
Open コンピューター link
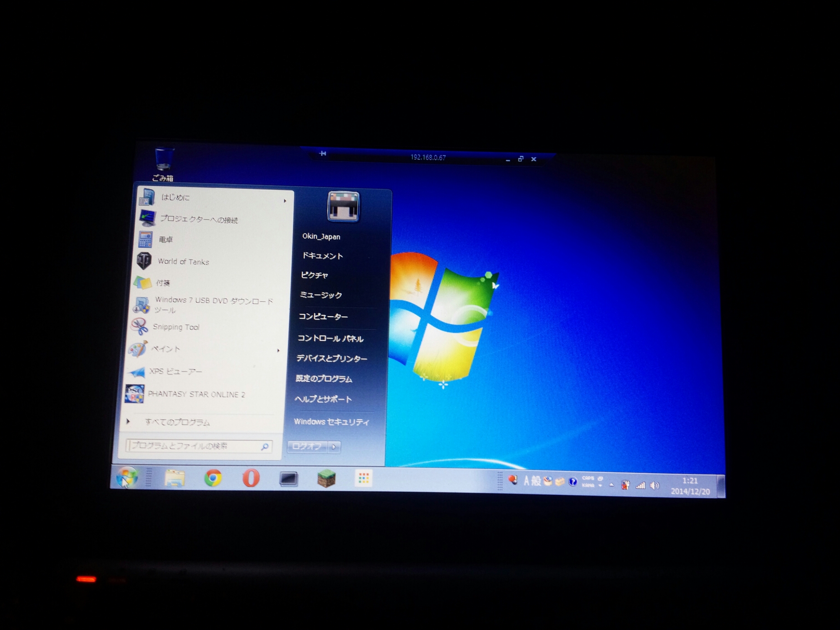[323, 316]
